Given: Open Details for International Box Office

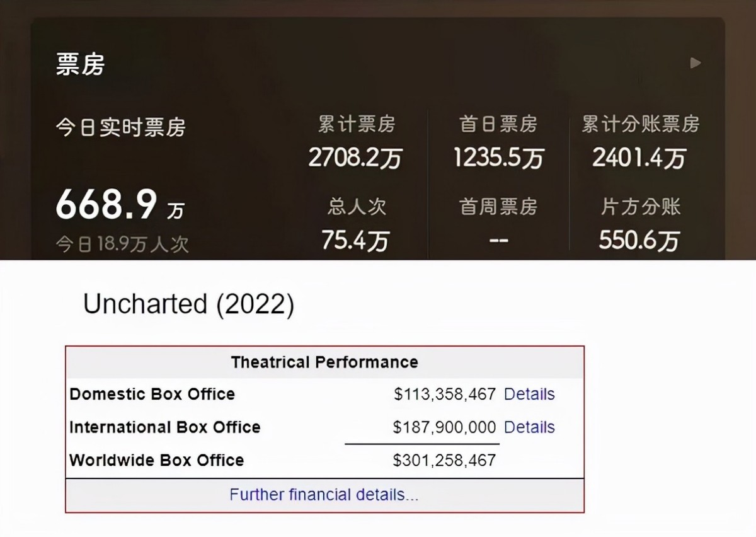Looking at the screenshot, I should [x=529, y=427].
